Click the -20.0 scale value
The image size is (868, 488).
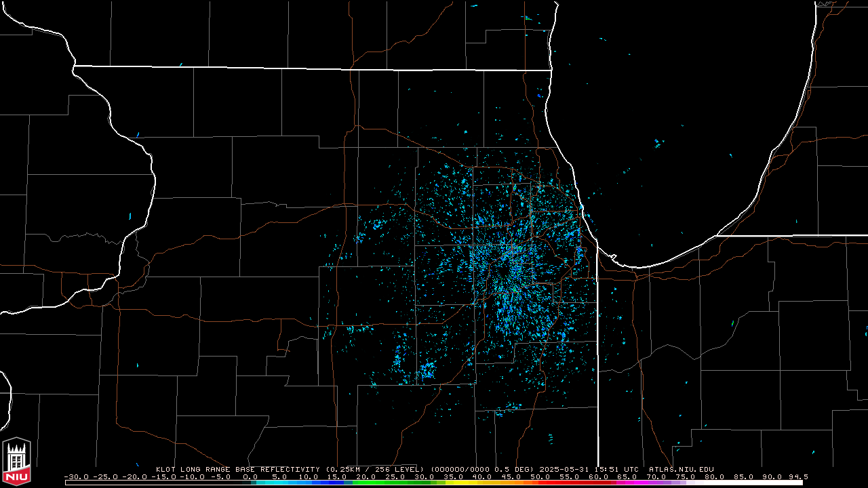coord(134,476)
